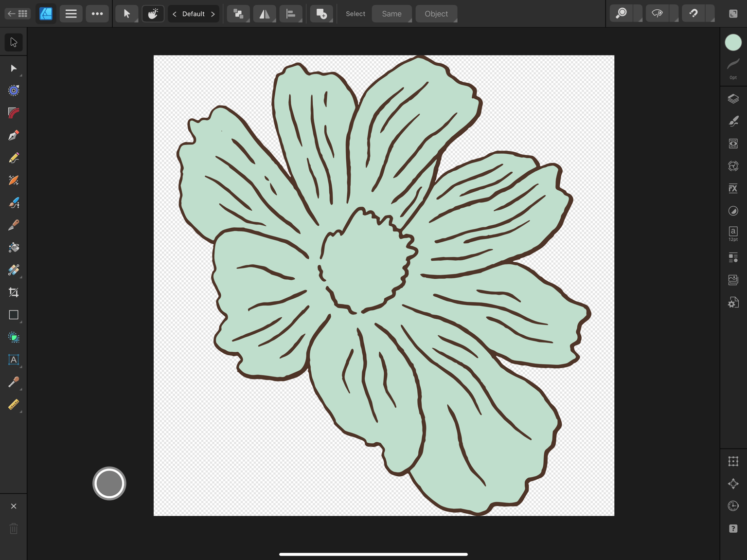Select the Move tool in the left toolbar
747x560 pixels.
[14, 42]
